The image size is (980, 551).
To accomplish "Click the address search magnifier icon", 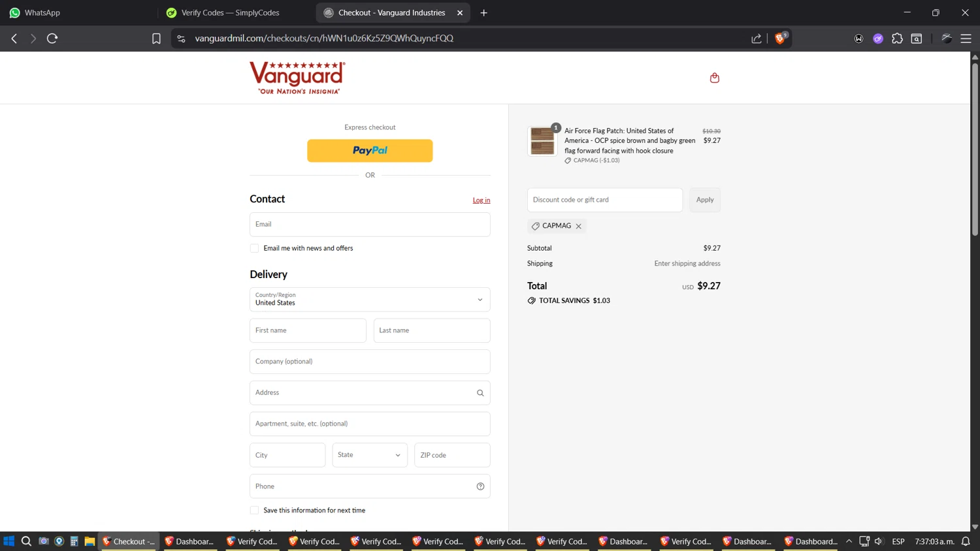I will [480, 393].
